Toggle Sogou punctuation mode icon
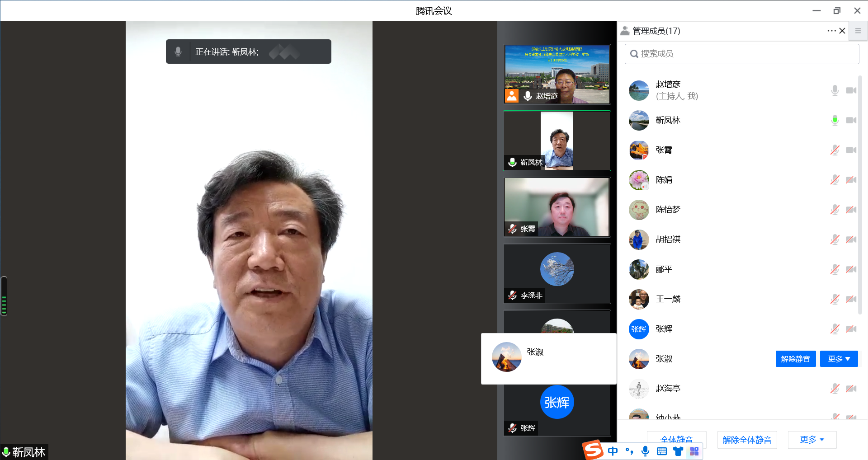This screenshot has width=868, height=460. pyautogui.click(x=629, y=451)
